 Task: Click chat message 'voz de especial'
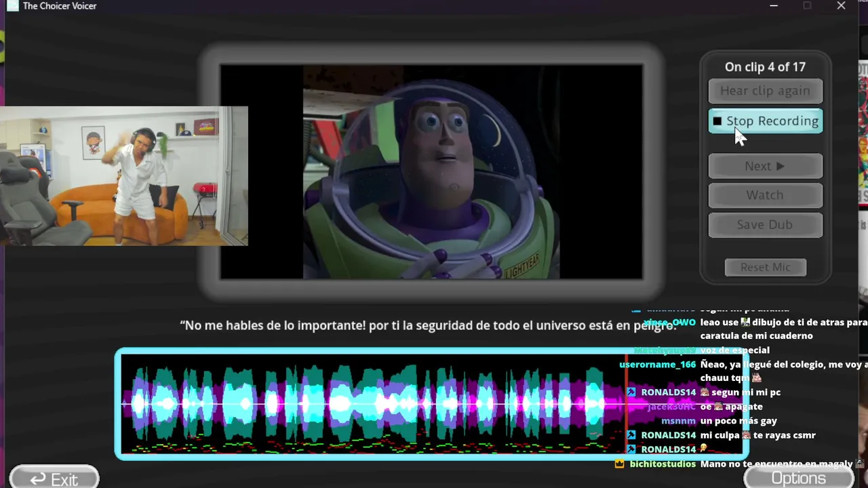[735, 350]
